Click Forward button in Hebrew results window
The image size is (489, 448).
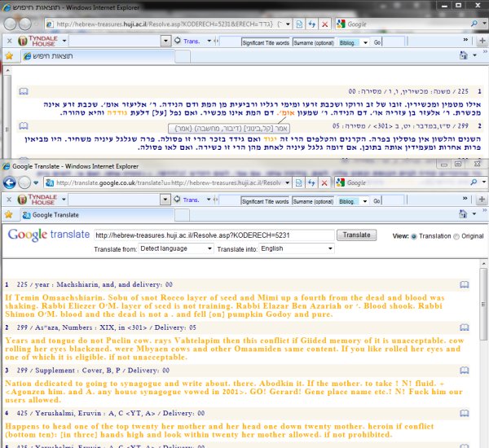(25, 24)
